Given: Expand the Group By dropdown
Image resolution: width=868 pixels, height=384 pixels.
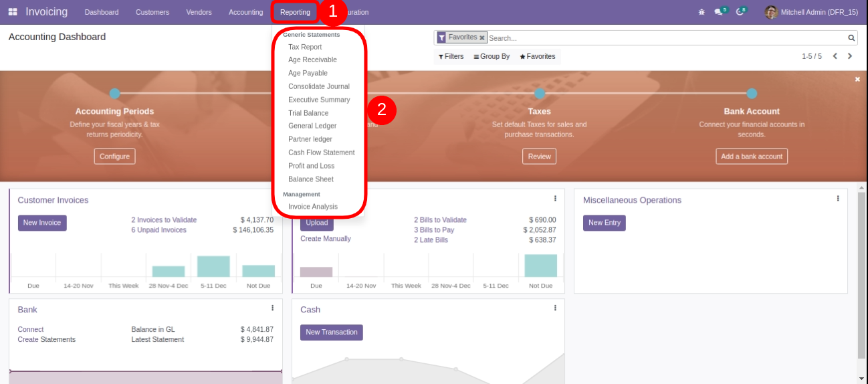Looking at the screenshot, I should click(492, 56).
